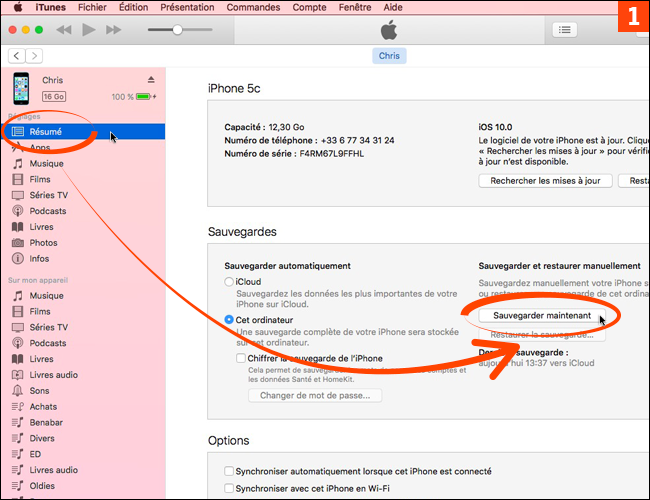Click the Play button in toolbar
650x500 pixels.
click(x=88, y=30)
